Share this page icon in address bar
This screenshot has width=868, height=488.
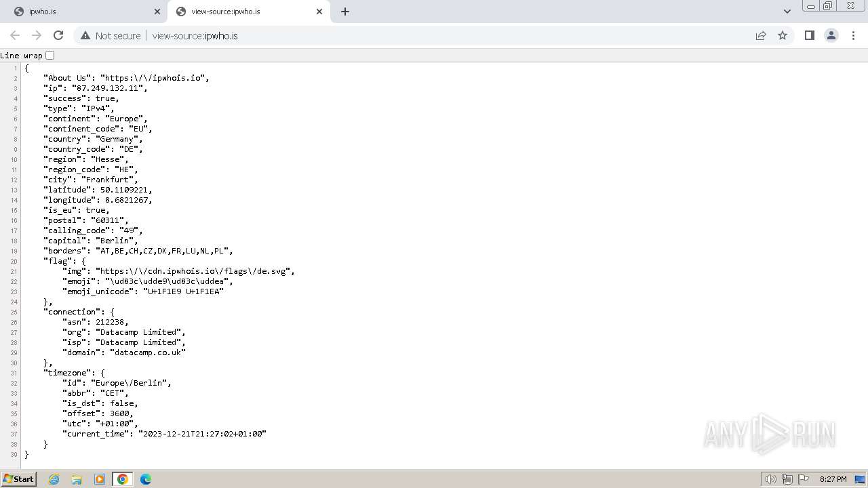pyautogui.click(x=761, y=35)
